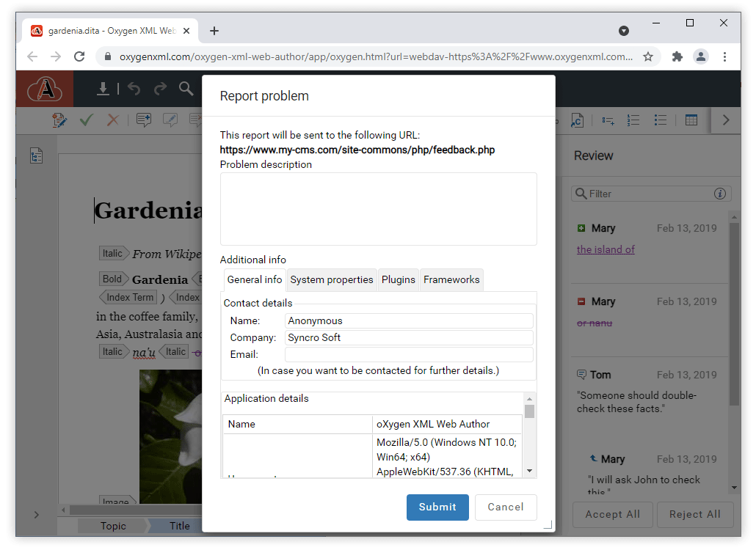Open the Plugins tab
This screenshot has width=756, height=550.
point(399,280)
